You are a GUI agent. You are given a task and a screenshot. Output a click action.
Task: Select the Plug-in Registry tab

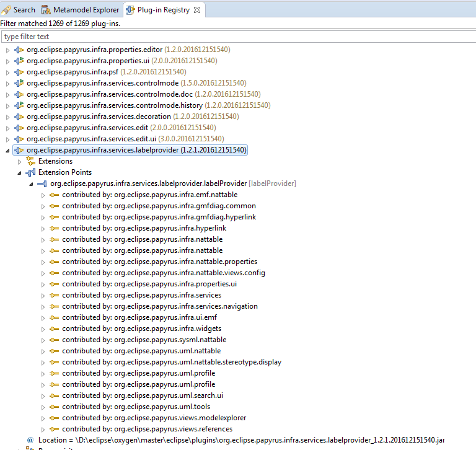(164, 10)
